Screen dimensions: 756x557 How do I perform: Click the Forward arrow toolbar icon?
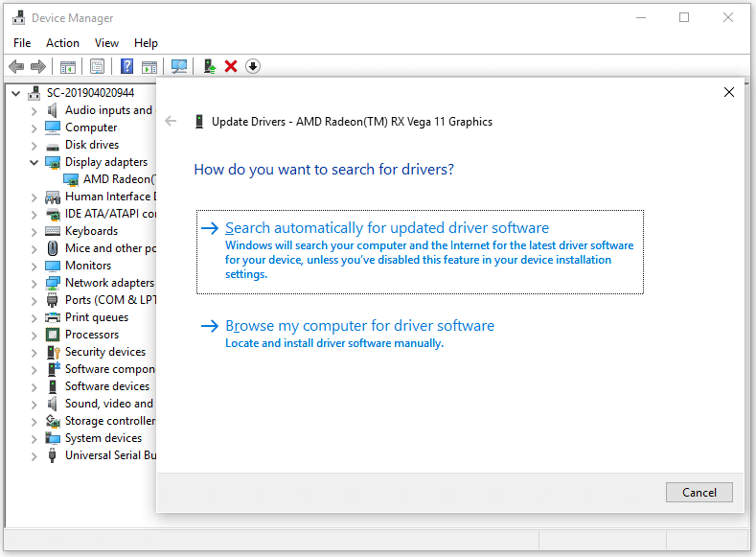coord(38,66)
